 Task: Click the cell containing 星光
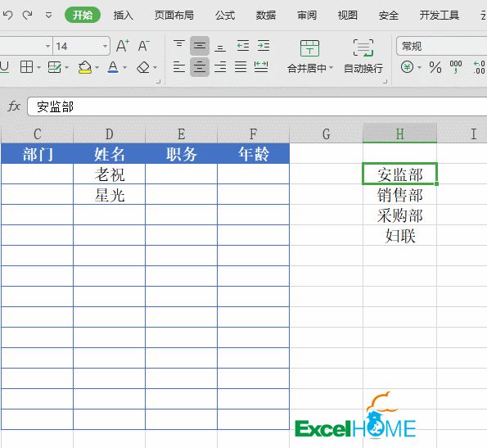point(110,195)
